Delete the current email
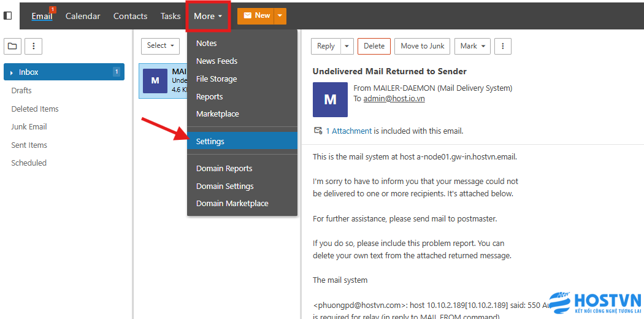644x319 pixels. [x=374, y=46]
